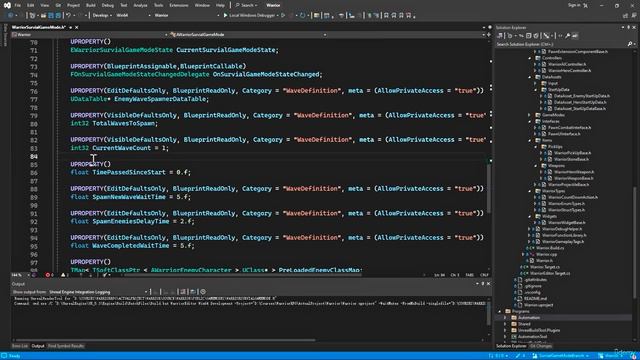Click the clock icon in Output toolbar

[203, 292]
